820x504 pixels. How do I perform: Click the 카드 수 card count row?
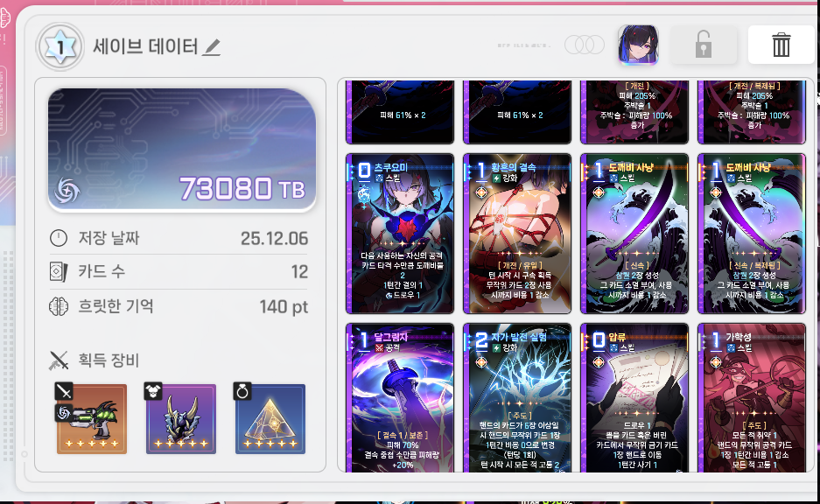pos(179,272)
